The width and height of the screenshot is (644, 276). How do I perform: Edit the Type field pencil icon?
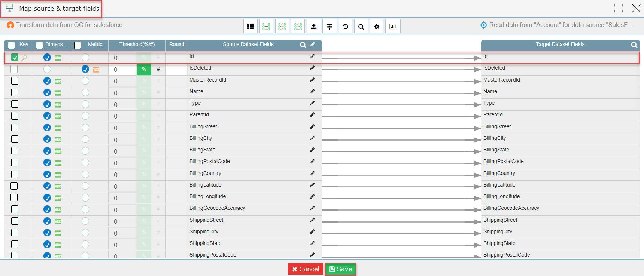pyautogui.click(x=312, y=103)
